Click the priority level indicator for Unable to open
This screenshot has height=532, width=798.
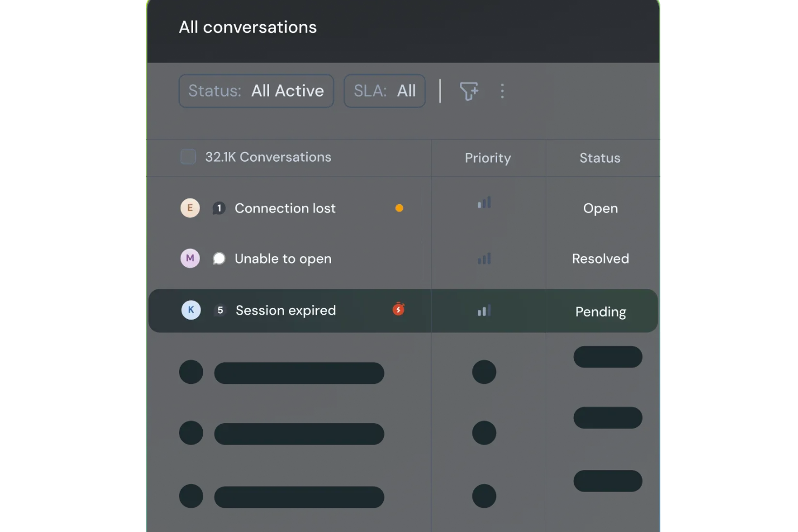point(484,259)
